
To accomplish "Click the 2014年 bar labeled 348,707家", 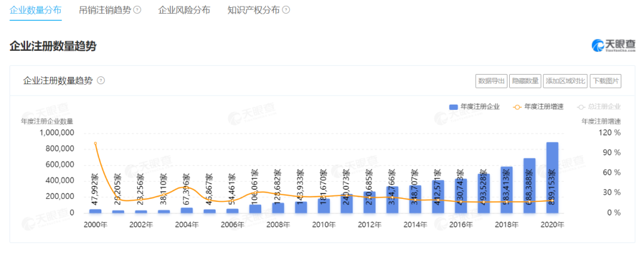I will pyautogui.click(x=415, y=199).
